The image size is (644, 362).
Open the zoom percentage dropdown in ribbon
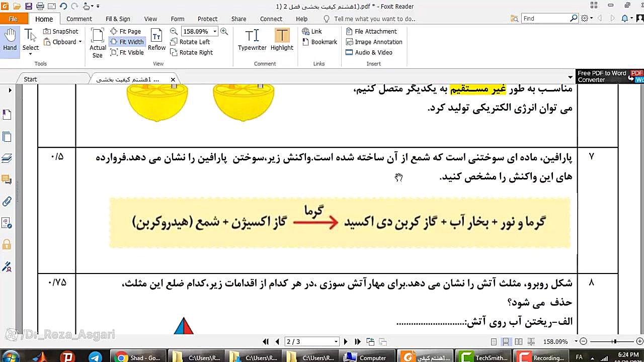coord(215,31)
